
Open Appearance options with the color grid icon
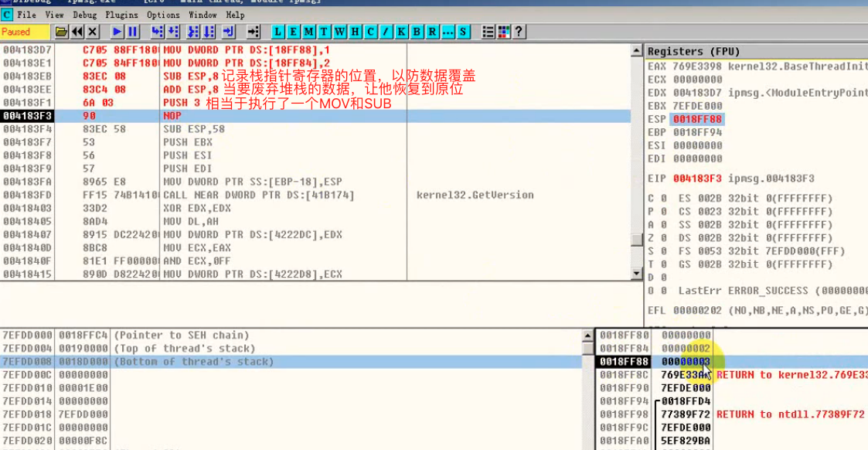[x=504, y=32]
